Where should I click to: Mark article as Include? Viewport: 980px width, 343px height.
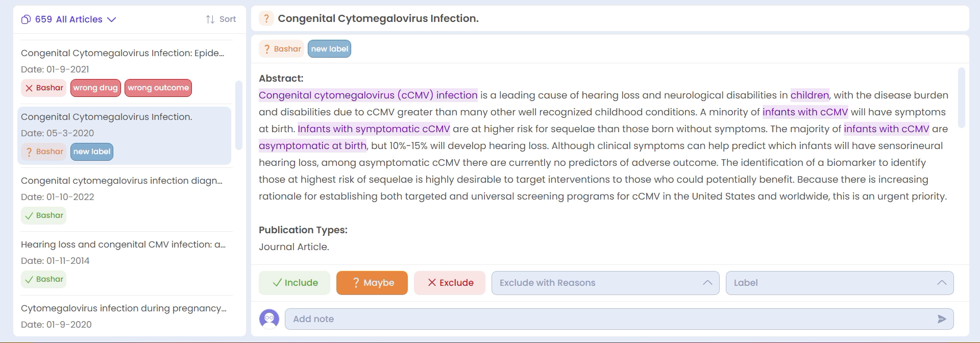pyautogui.click(x=295, y=283)
